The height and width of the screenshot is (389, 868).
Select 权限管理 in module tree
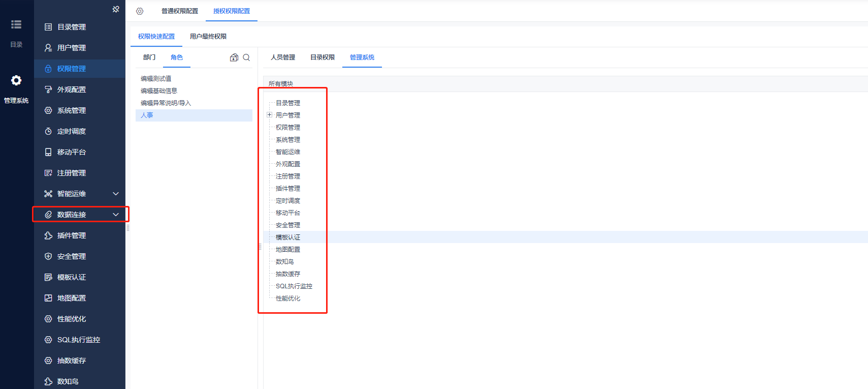(x=288, y=128)
